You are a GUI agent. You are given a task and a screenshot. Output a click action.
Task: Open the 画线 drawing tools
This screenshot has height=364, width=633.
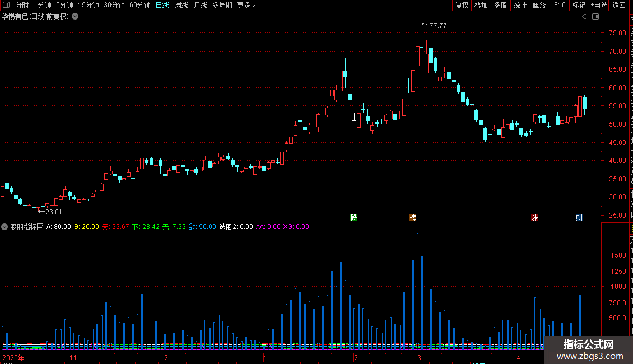coord(540,5)
